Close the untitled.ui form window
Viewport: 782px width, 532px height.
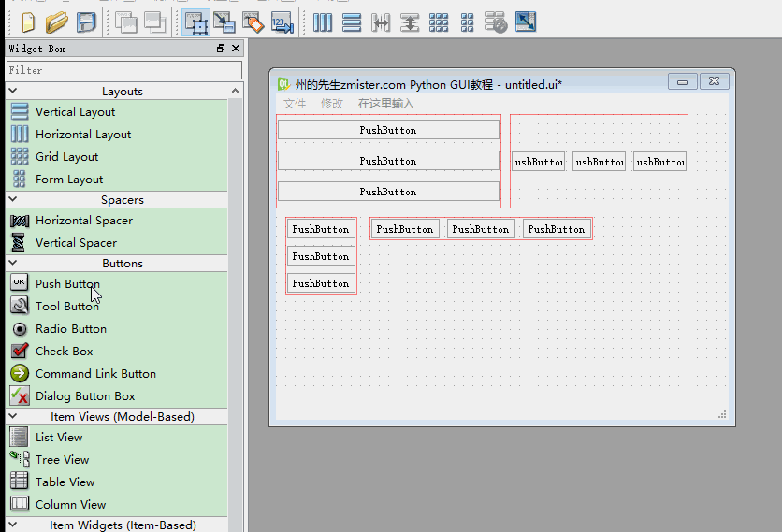[714, 81]
